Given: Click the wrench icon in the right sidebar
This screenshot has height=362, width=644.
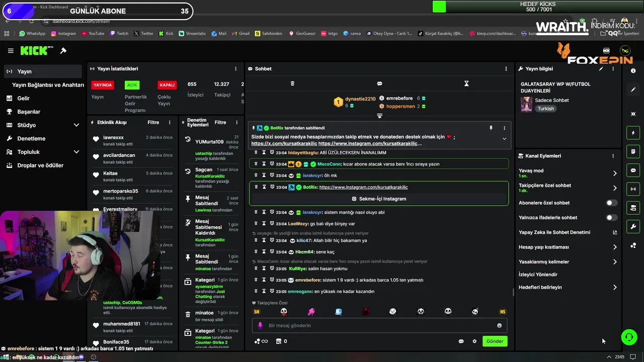Looking at the screenshot, I should 633,227.
